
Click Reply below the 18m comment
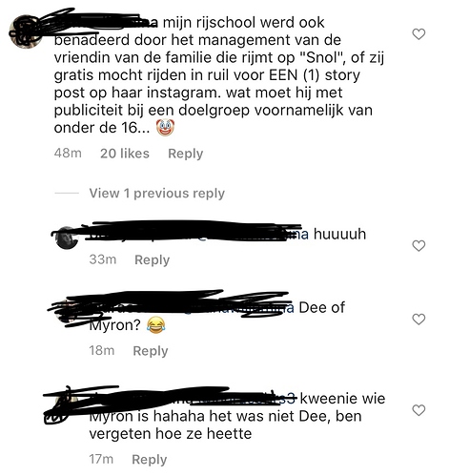(x=151, y=351)
